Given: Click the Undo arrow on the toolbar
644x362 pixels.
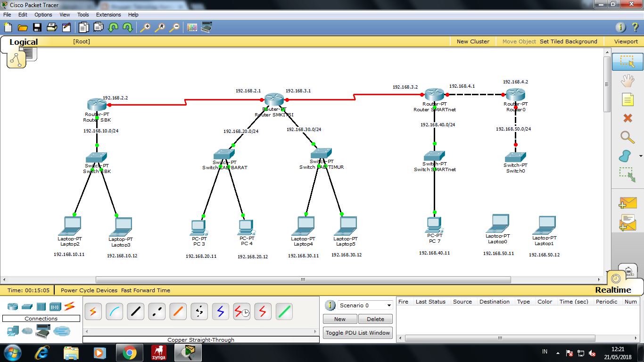Looking at the screenshot, I should pos(113,27).
